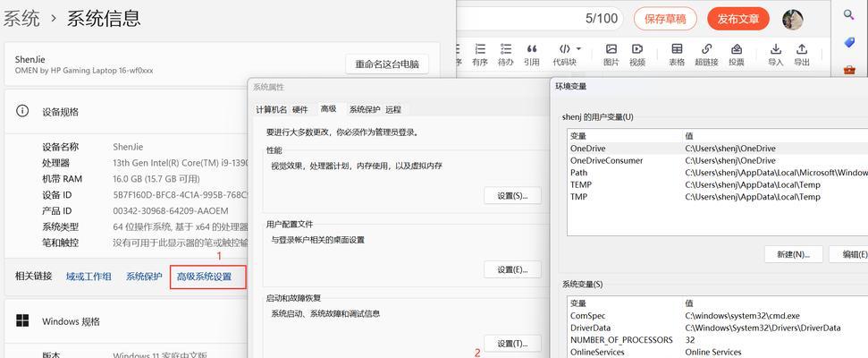Switch to the 远程 tab
The image size is (868, 358).
click(x=393, y=110)
